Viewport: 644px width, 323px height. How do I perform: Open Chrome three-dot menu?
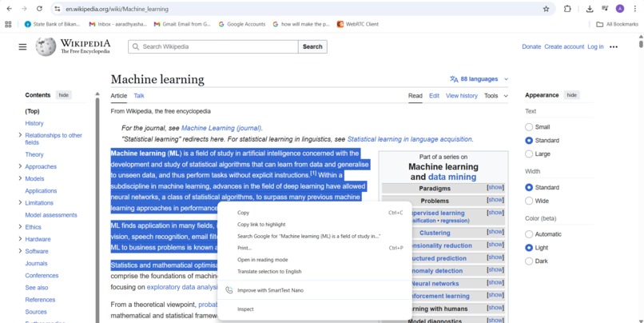[635, 9]
